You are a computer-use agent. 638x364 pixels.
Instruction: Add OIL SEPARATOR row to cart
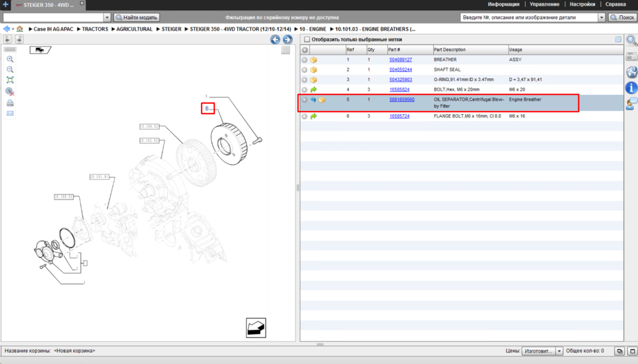click(x=304, y=99)
